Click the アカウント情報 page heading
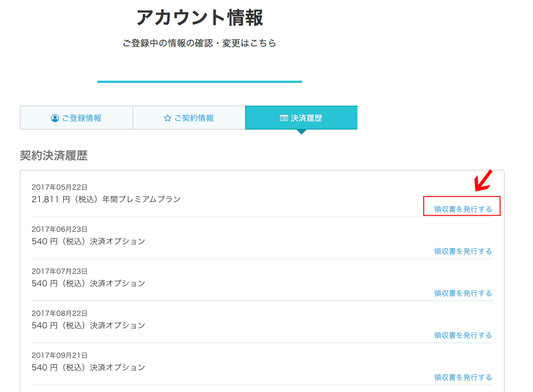533x392 pixels. point(200,18)
